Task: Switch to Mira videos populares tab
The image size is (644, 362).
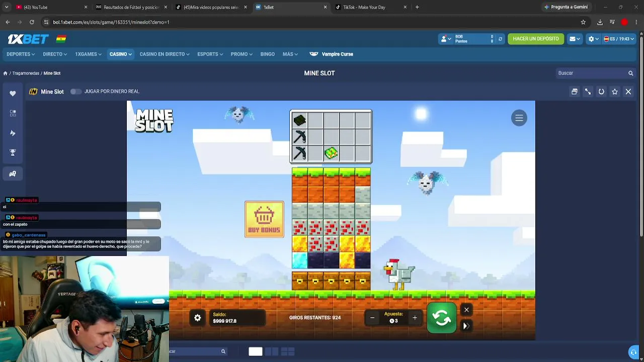Action: [210, 7]
